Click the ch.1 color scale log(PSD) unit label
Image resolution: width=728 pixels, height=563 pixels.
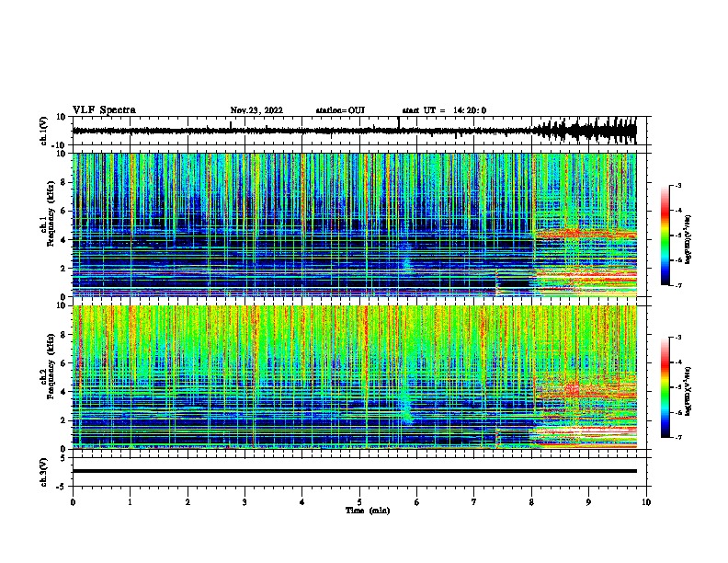[x=688, y=239]
